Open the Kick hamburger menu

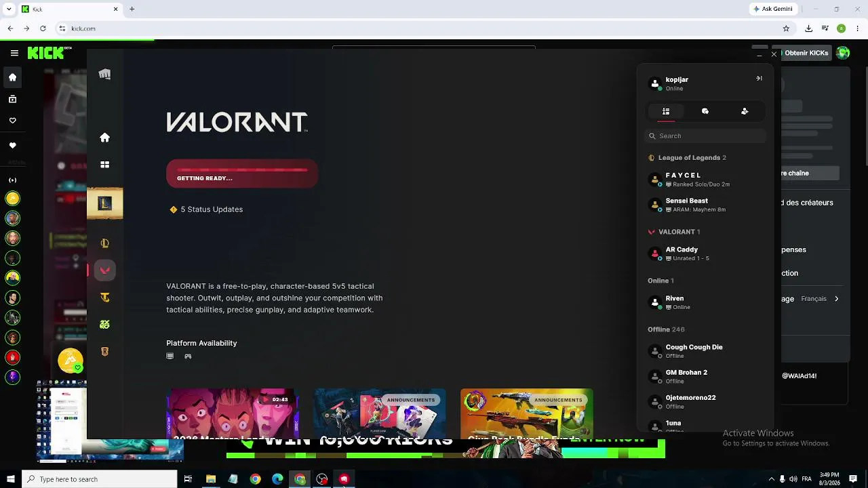[14, 53]
